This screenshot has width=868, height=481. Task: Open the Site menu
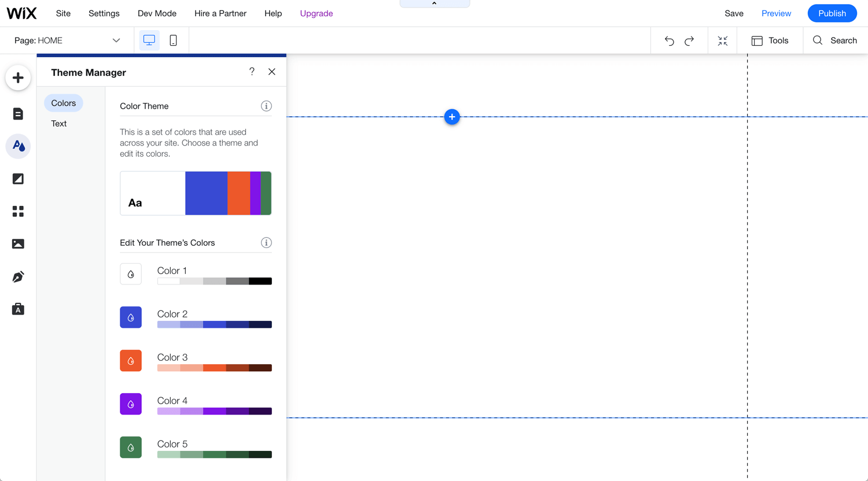63,13
